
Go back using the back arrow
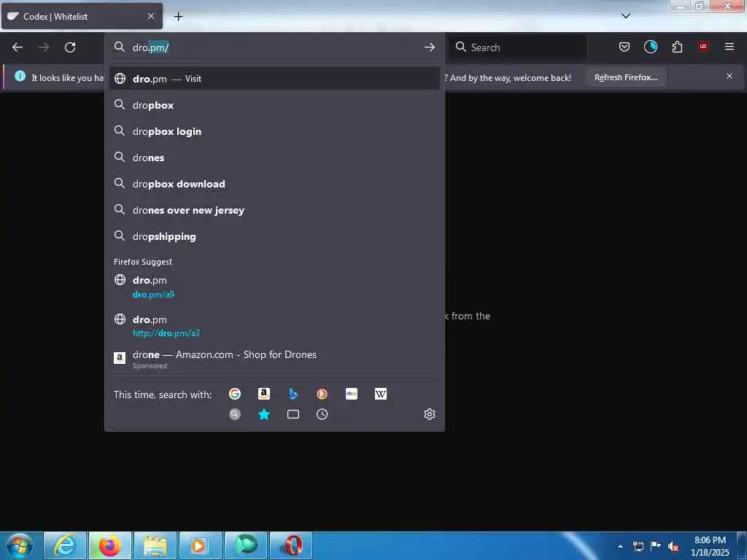(x=18, y=47)
